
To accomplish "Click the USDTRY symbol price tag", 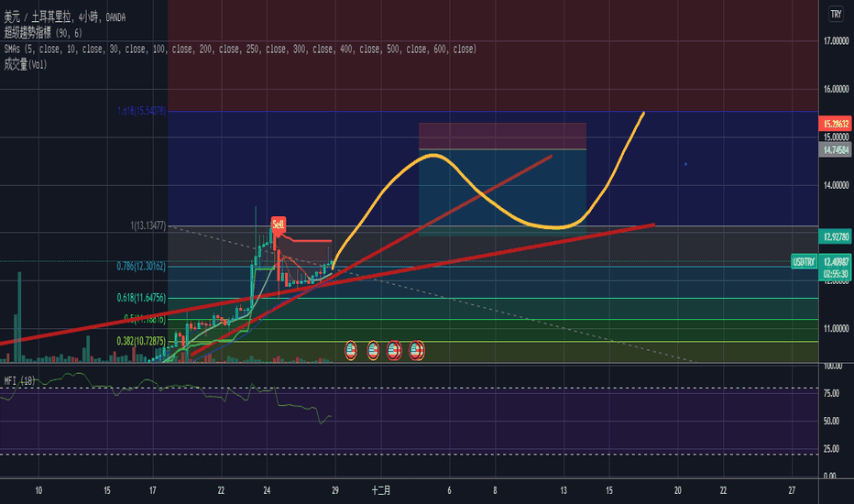I will pyautogui.click(x=804, y=262).
